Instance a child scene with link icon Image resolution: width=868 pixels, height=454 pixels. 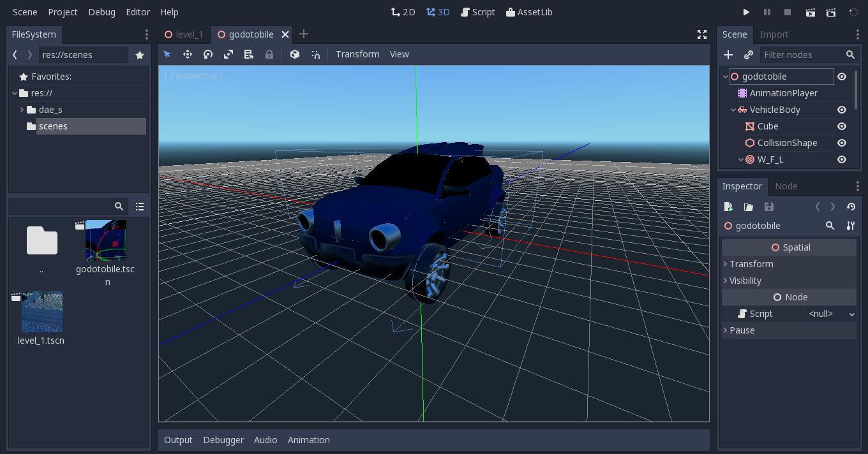click(749, 55)
